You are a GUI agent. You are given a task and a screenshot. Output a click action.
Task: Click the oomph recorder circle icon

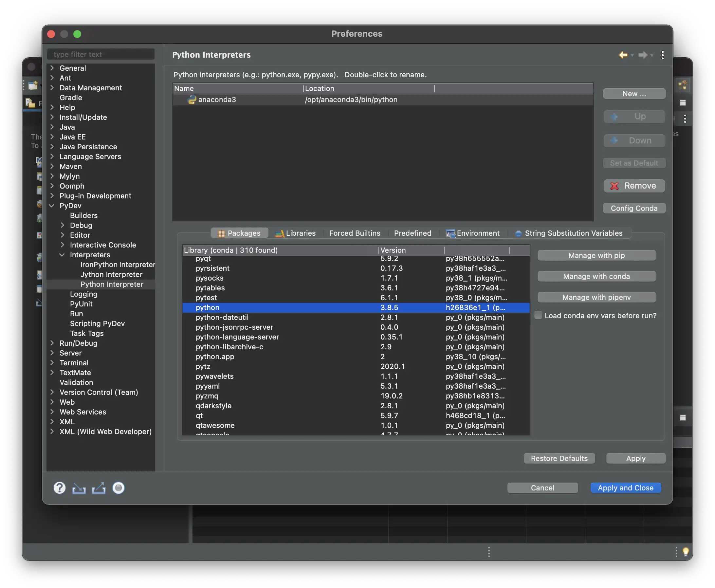[x=118, y=488]
